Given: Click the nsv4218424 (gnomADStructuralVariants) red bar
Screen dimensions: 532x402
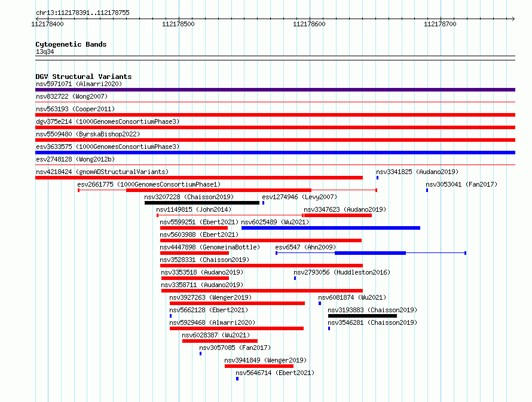Looking at the screenshot, I should coord(199,178).
